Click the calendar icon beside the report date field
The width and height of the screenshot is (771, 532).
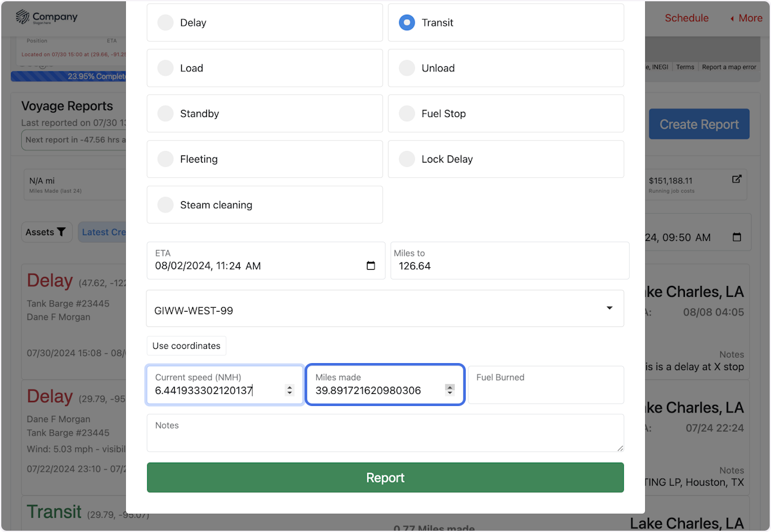[x=736, y=237]
